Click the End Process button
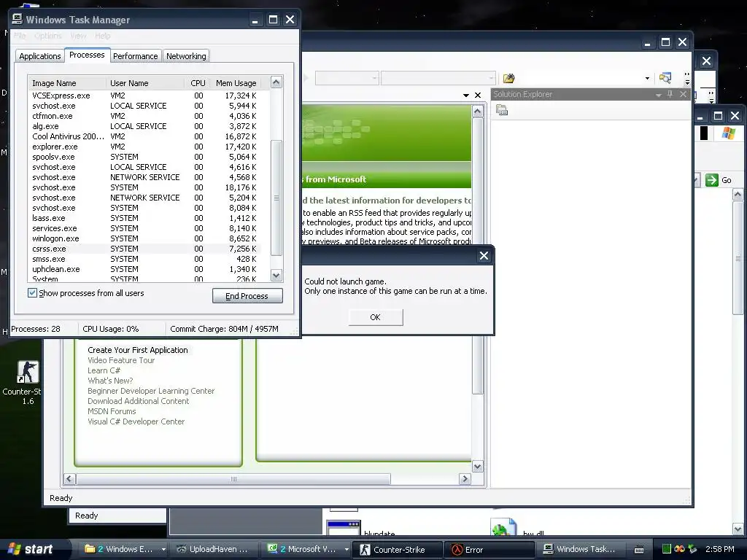 coord(247,296)
